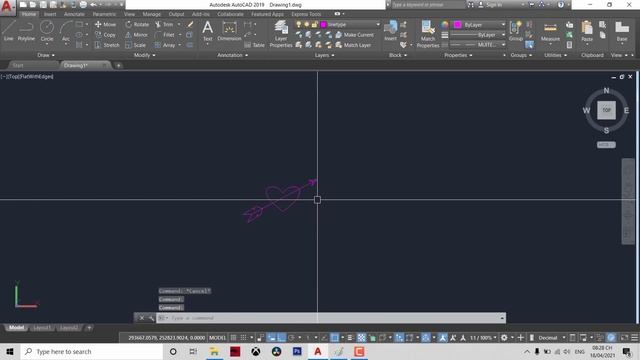Open the Parametric ribbon tab
The height and width of the screenshot is (360, 640).
pos(104,14)
